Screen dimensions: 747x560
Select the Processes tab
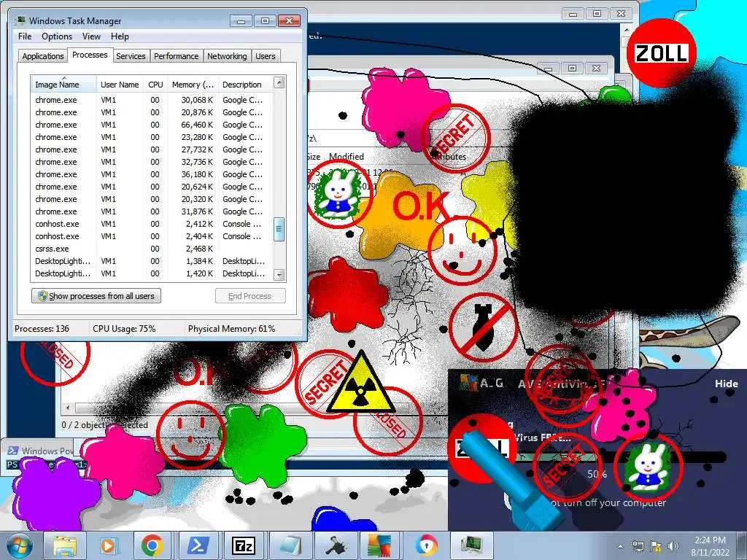click(90, 55)
